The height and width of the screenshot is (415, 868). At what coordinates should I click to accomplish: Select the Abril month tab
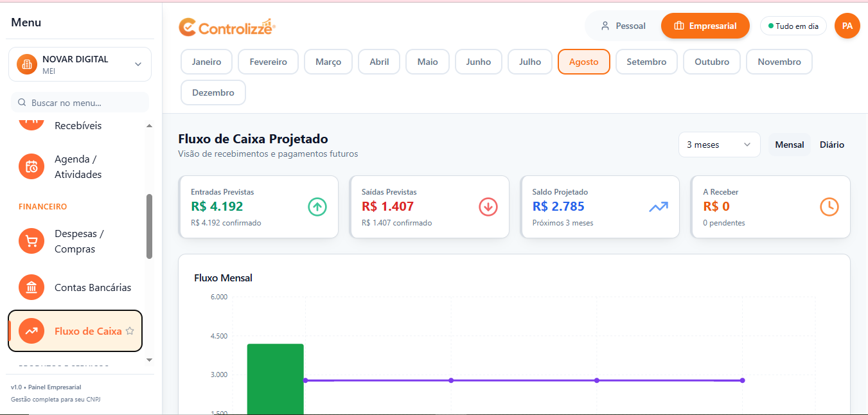tap(379, 62)
